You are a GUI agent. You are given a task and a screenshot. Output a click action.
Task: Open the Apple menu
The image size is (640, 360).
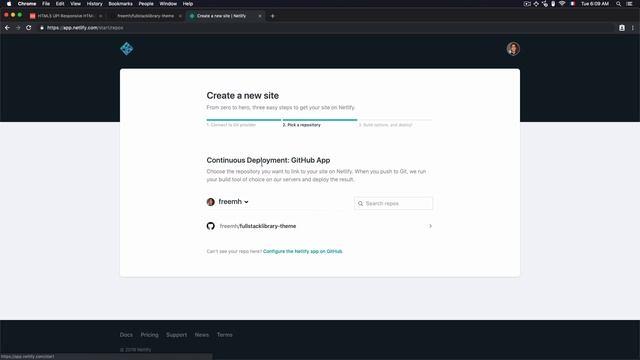(9, 4)
